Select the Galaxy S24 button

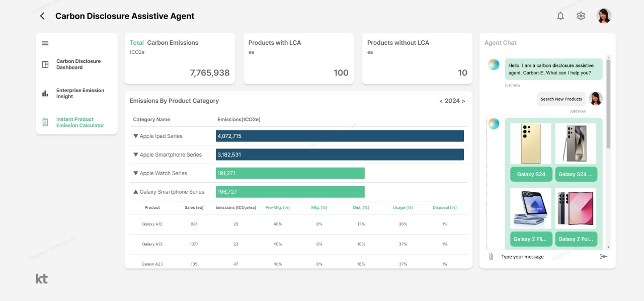click(x=531, y=174)
